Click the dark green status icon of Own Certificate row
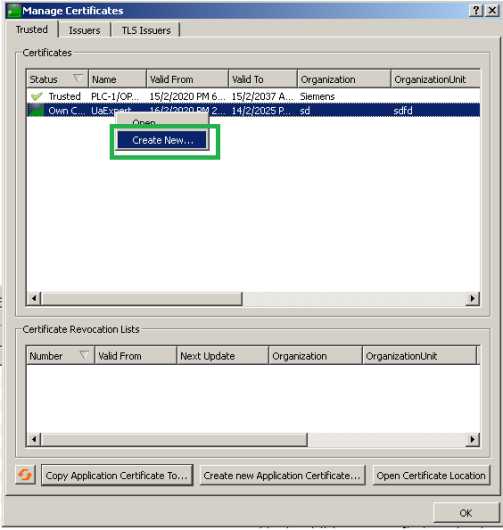 (37, 111)
